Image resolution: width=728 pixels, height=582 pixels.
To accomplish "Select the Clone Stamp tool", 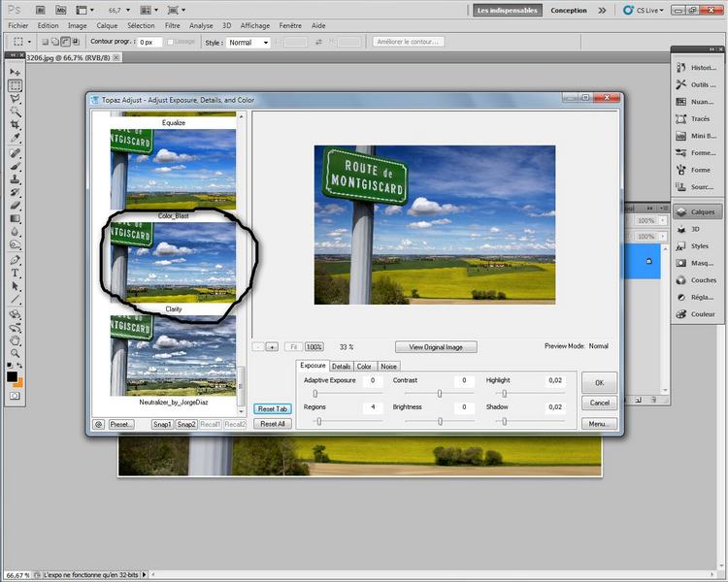I will (15, 178).
